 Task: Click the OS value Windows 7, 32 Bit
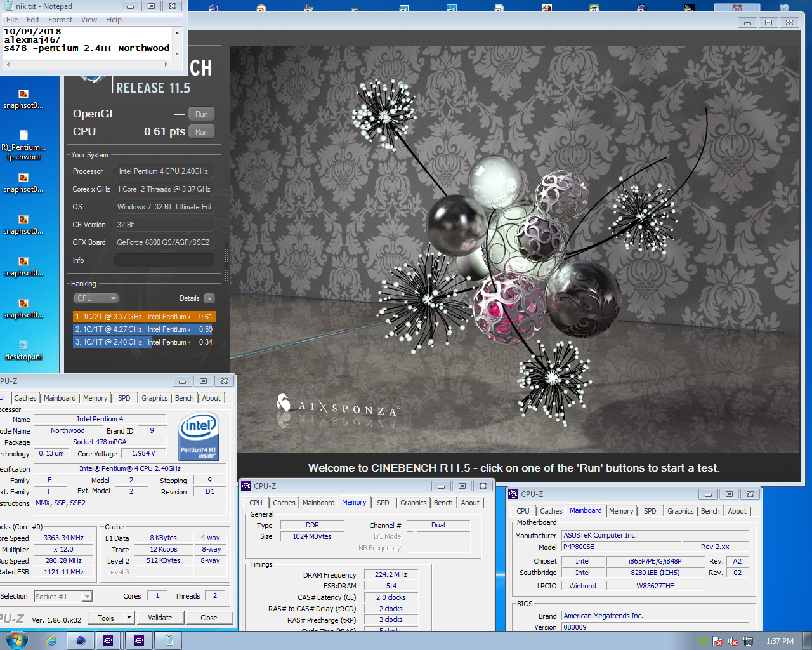coord(164,207)
